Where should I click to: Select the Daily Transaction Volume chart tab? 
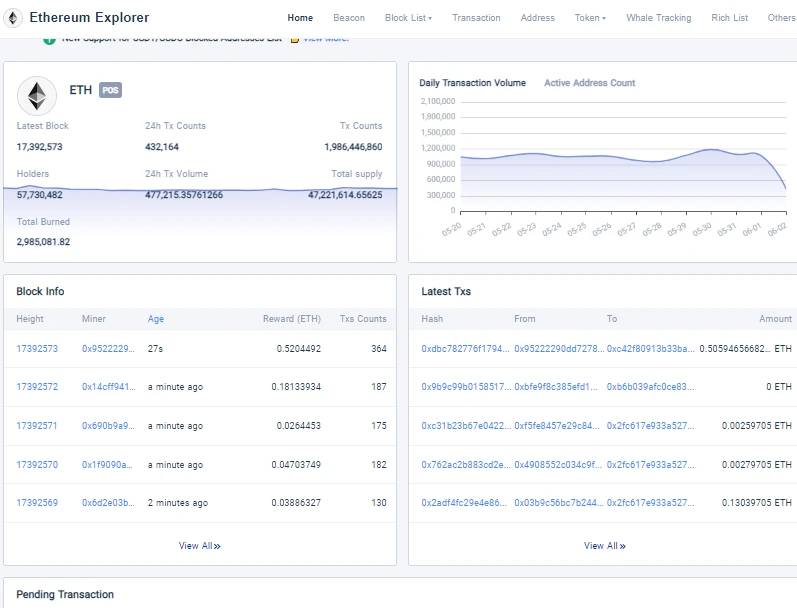pos(472,83)
